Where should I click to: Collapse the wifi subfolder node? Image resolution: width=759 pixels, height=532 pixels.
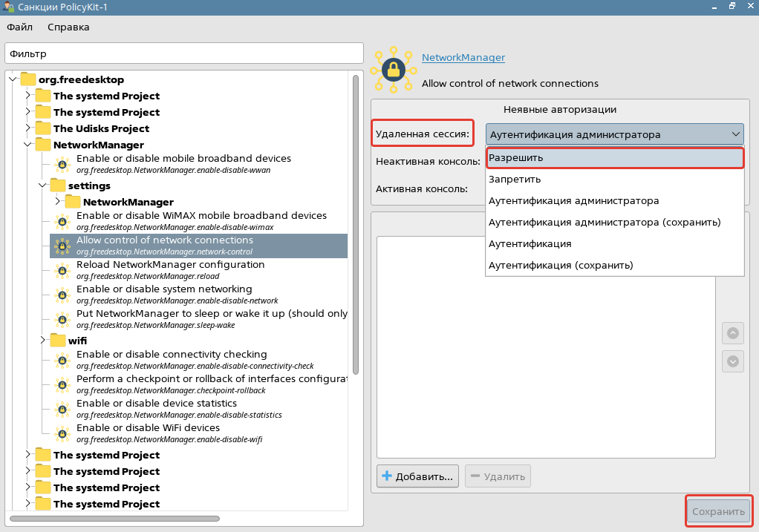pos(43,341)
